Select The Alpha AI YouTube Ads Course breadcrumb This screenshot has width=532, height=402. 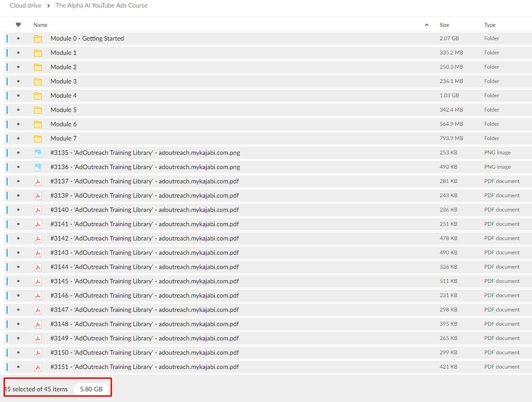point(101,5)
